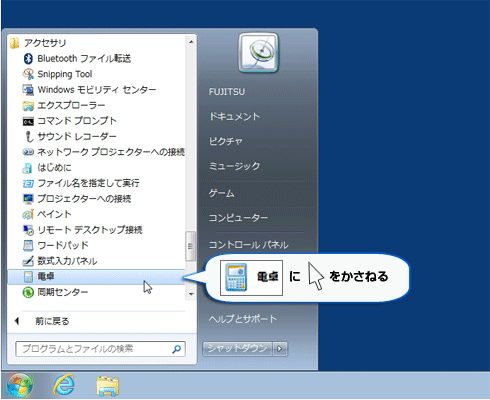
Task: Click the プログラムとファイルの検索 field
Action: coord(100,349)
